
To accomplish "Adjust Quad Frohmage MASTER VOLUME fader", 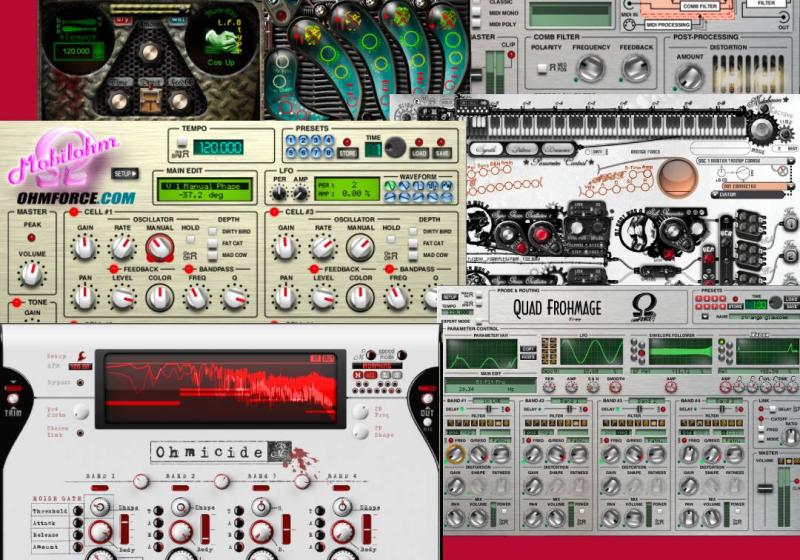I will 764,489.
